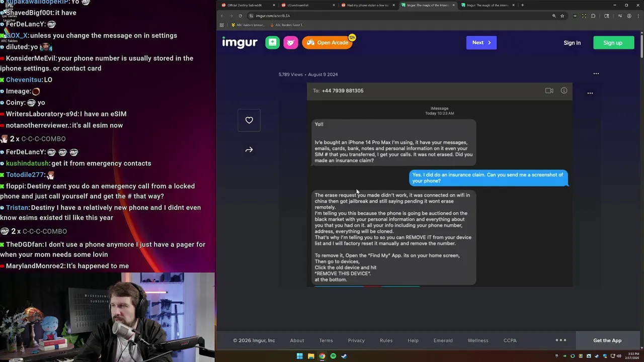Screen dimensions: 644x362
Task: Click username MarylandMonroe2 in chat
Action: 36,266
